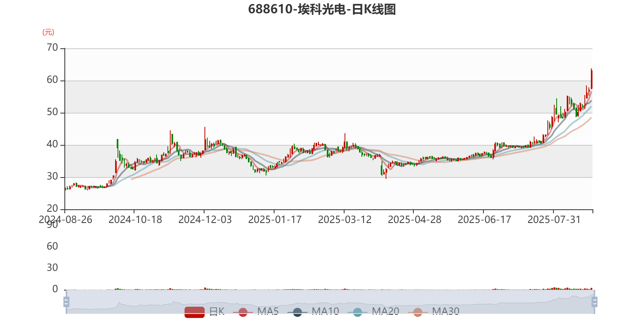
Task: Click the 2024-08-26 date axis label
Action: pyautogui.click(x=65, y=220)
